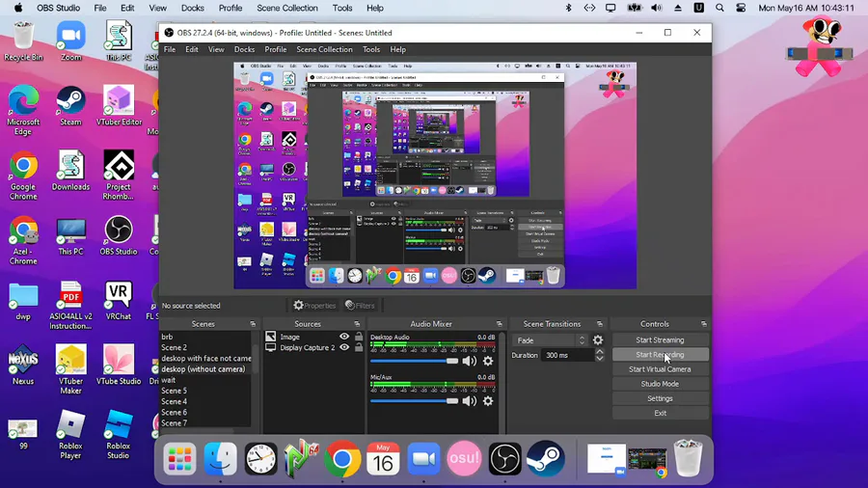Open OBS window View menu

(x=216, y=49)
